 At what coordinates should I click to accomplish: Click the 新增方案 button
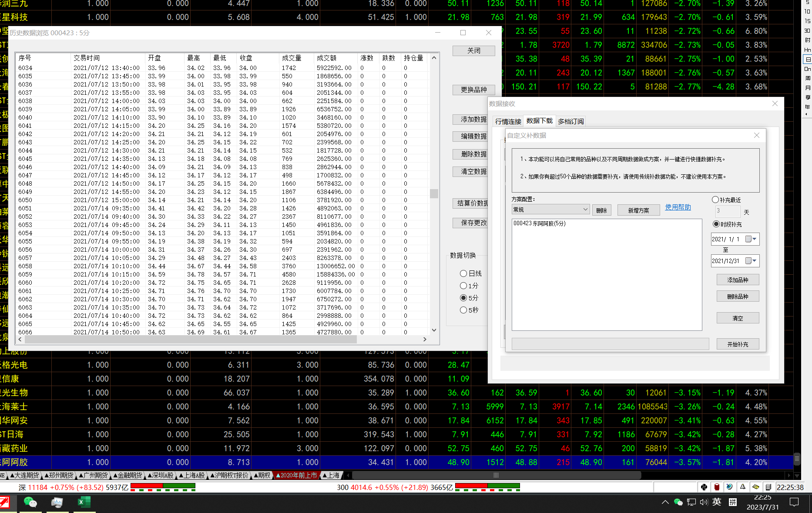pyautogui.click(x=638, y=210)
